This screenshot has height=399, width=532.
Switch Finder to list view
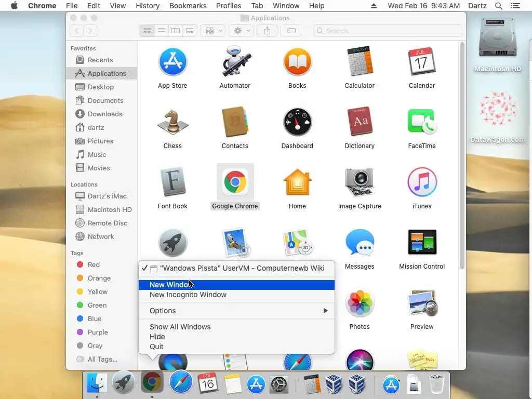pyautogui.click(x=162, y=31)
